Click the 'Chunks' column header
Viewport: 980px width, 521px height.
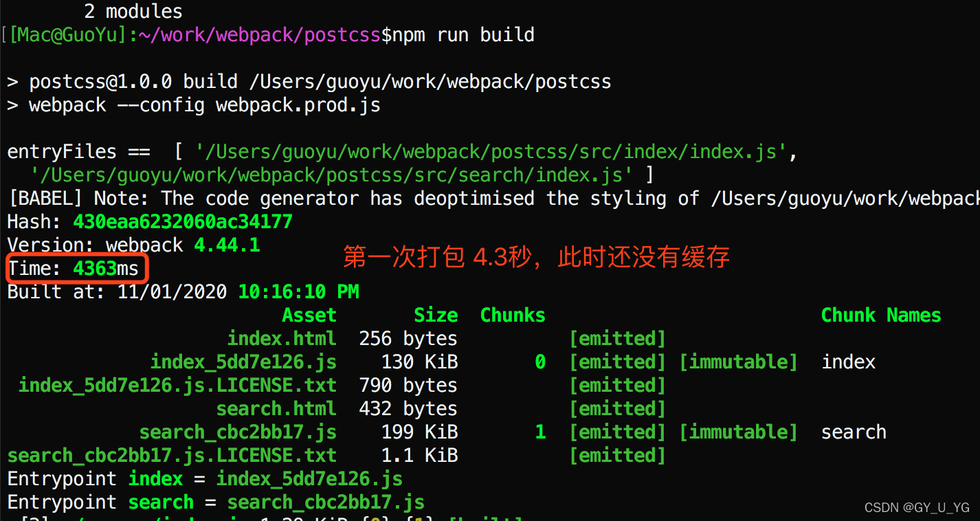click(513, 315)
